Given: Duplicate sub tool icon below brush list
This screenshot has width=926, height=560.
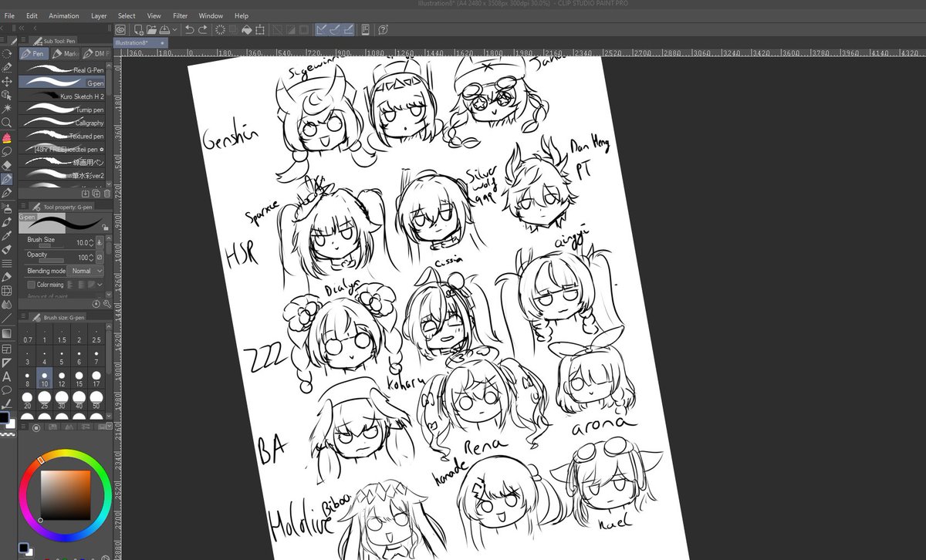Looking at the screenshot, I should 96,193.
